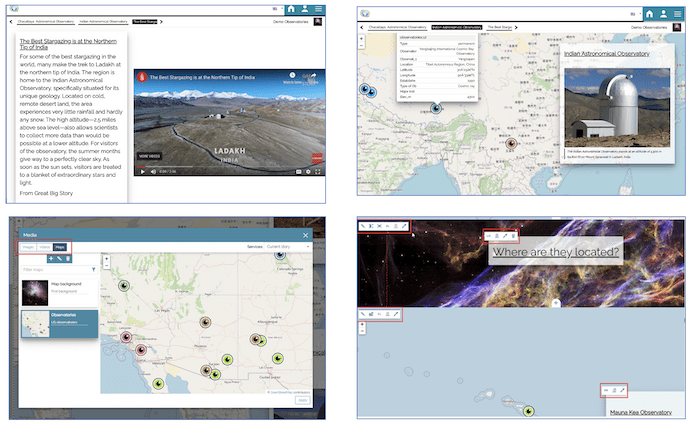This screenshot has height=431, width=700.
Task: Play the Ladakh stargazing video
Action: tap(143, 171)
